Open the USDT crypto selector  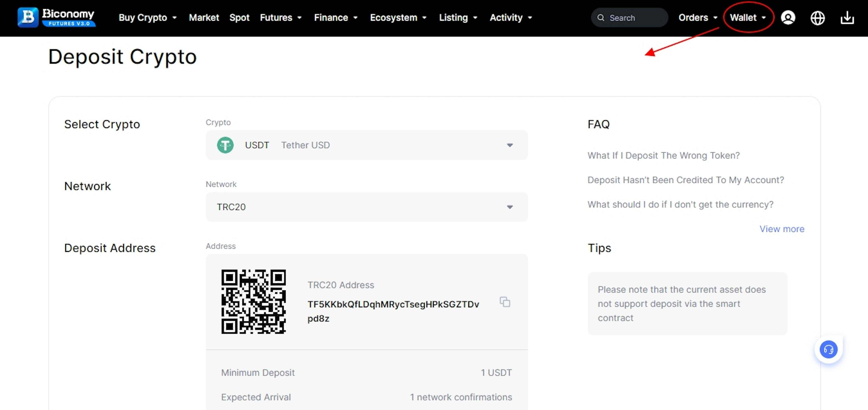[367, 145]
